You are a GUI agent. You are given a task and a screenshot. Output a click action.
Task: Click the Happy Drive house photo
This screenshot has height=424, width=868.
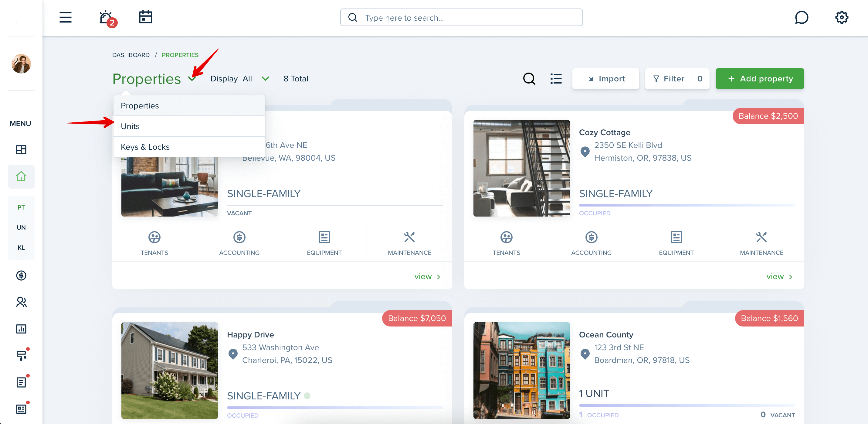click(x=169, y=370)
